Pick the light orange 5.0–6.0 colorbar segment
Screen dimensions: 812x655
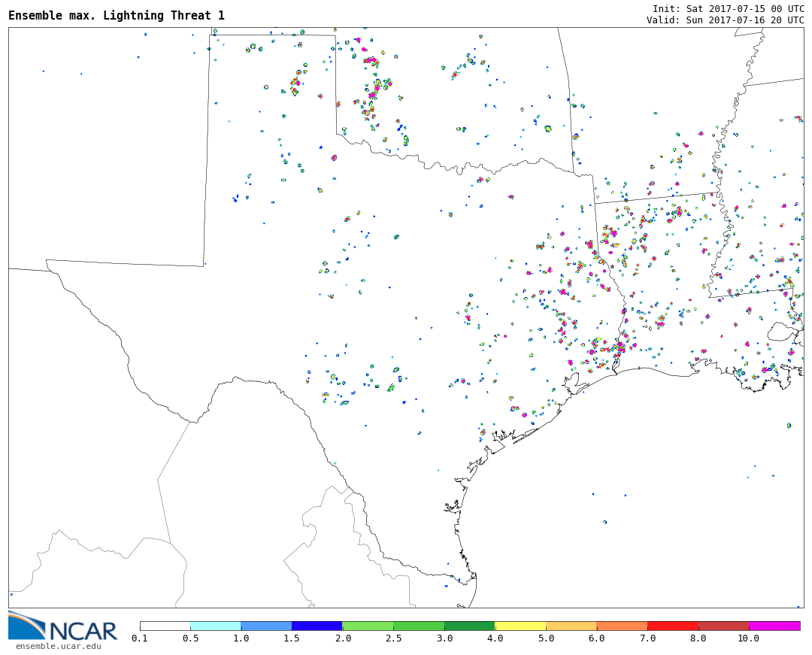571,626
